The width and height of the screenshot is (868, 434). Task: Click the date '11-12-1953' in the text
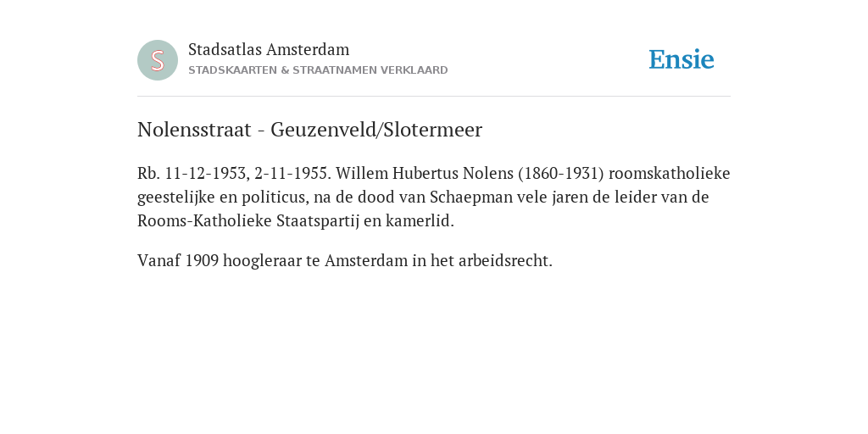point(206,173)
